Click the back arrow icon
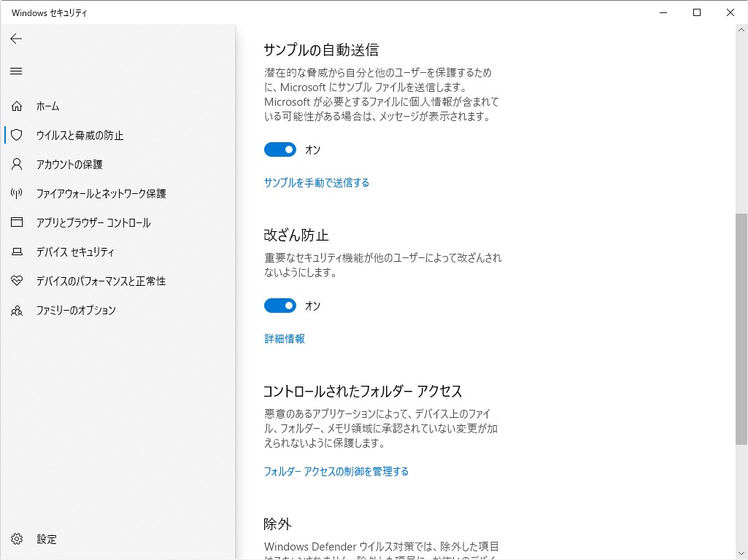The height and width of the screenshot is (560, 748). coord(16,39)
